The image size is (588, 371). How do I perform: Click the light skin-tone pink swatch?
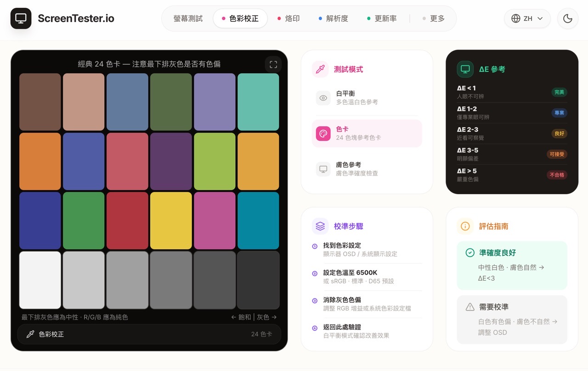tap(84, 102)
